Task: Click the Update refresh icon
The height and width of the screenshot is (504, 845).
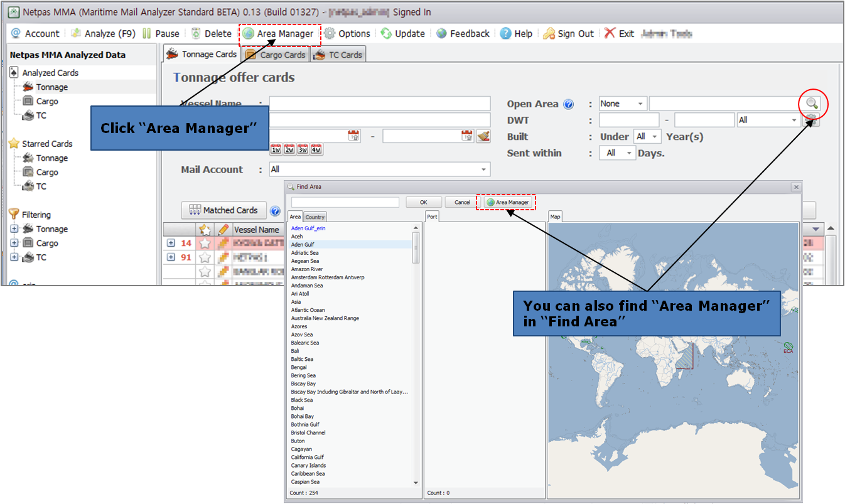Action: 386,34
